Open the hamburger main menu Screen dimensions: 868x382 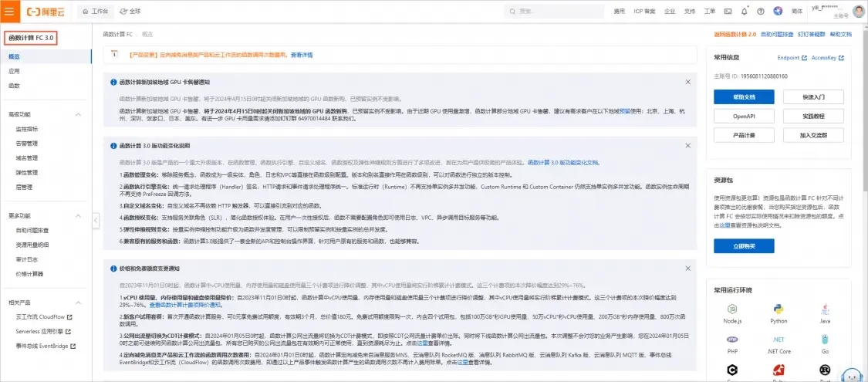[x=9, y=11]
